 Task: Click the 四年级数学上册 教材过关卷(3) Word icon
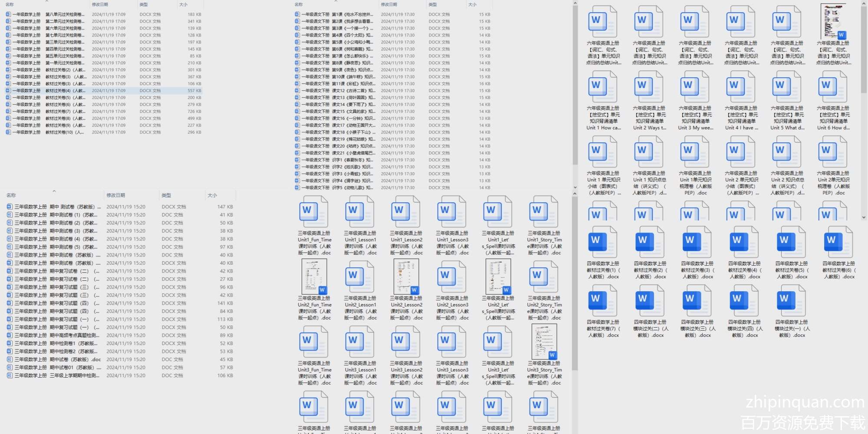[x=697, y=242]
